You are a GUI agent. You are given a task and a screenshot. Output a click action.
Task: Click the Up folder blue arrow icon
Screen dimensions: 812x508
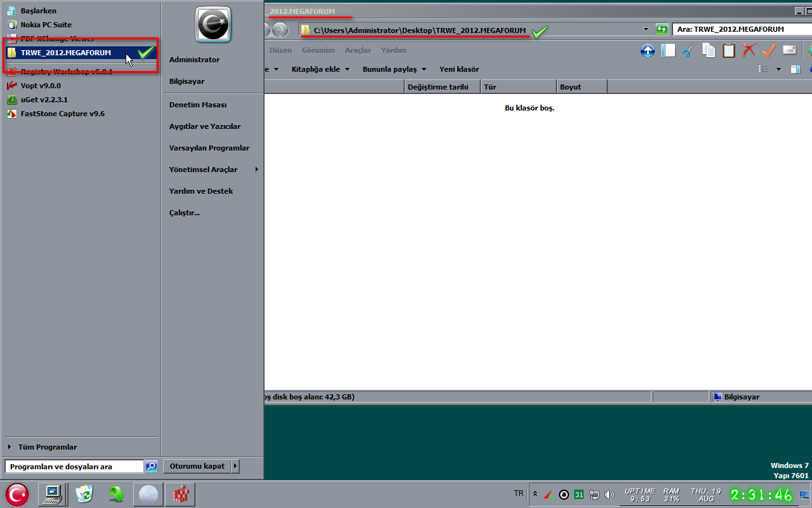648,51
